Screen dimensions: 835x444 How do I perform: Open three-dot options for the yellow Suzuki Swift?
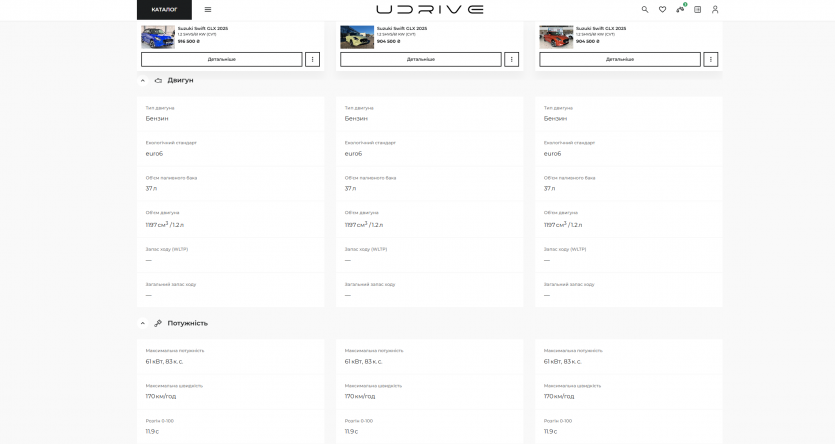[x=512, y=59]
